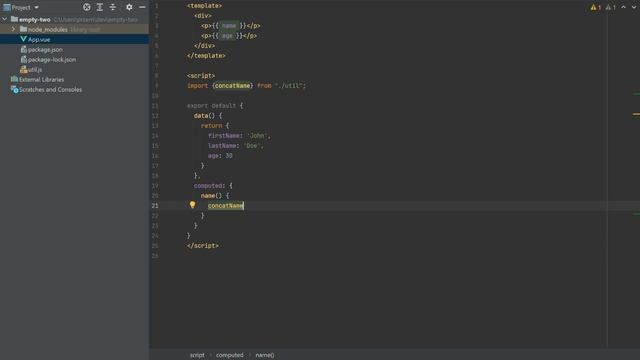Click concatName in the import statement
640x360 pixels.
coord(232,86)
